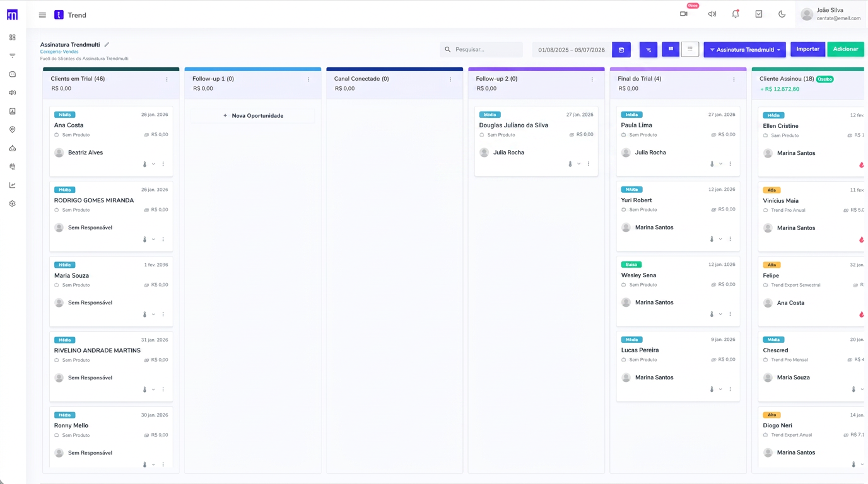868x484 pixels.
Task: Click Julia Rocha on Paula Lima card
Action: coord(650,153)
